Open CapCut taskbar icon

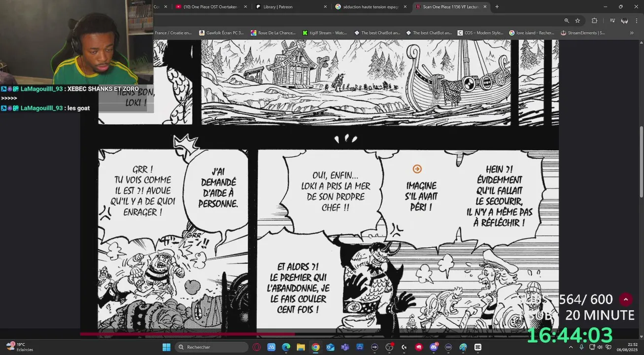477,347
